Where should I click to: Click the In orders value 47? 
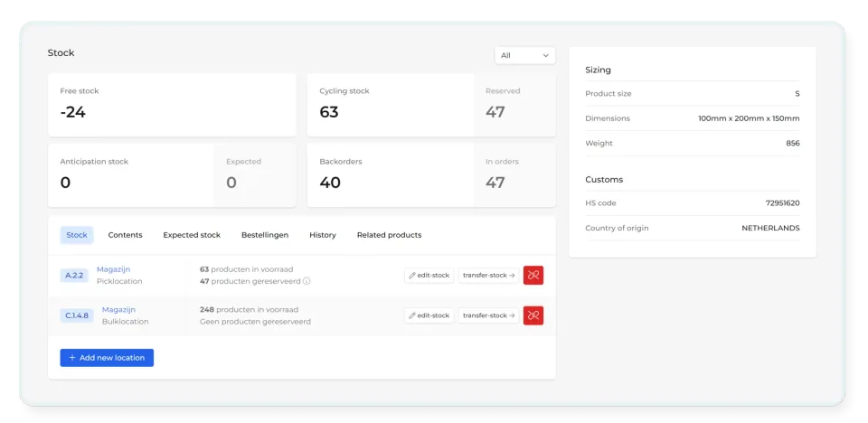coord(495,183)
